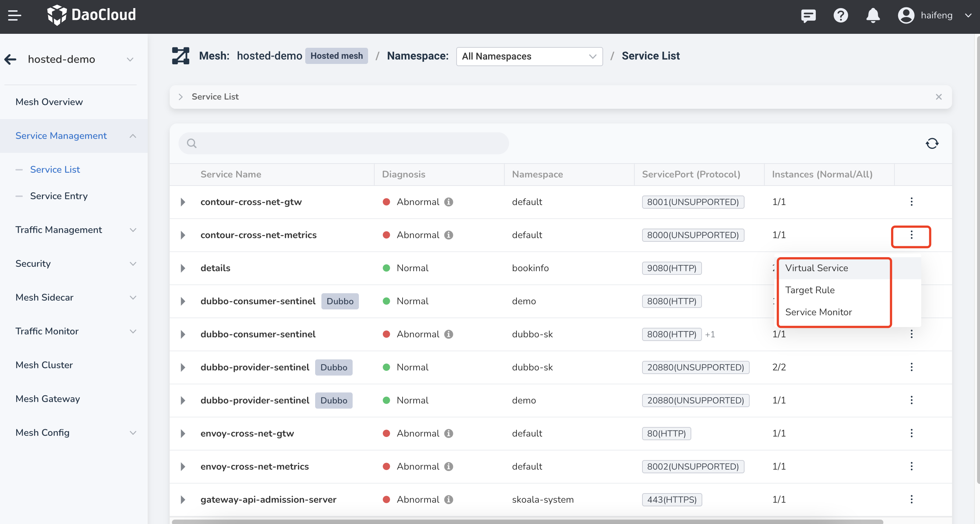Open more actions for demo dubbo-provider-sentinel
The height and width of the screenshot is (524, 980).
pyautogui.click(x=911, y=400)
